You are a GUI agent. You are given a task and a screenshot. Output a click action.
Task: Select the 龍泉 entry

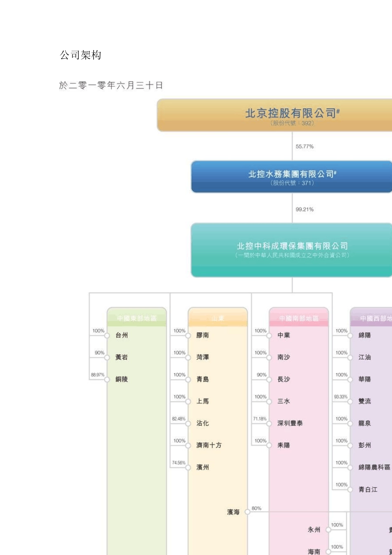[365, 423]
